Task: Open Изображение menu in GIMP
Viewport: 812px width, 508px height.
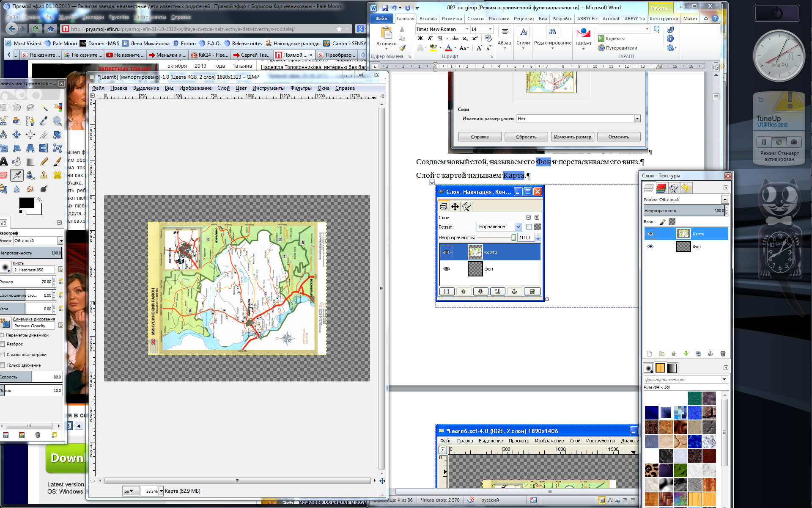Action: pyautogui.click(x=195, y=88)
